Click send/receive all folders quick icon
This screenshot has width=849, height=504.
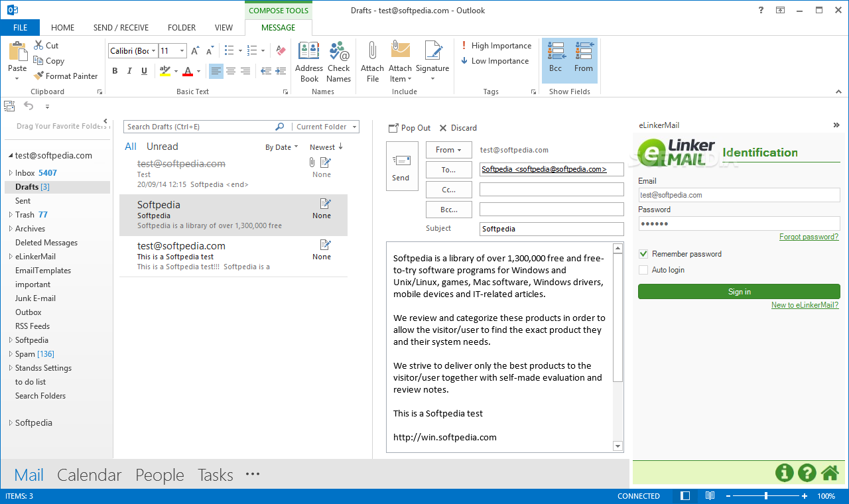point(9,105)
